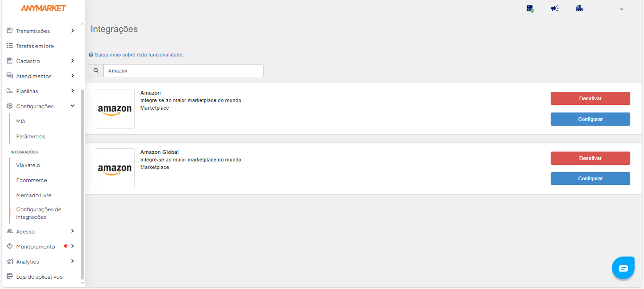The height and width of the screenshot is (289, 644).
Task: Click Configurar for Amazon
Action: tap(590, 119)
